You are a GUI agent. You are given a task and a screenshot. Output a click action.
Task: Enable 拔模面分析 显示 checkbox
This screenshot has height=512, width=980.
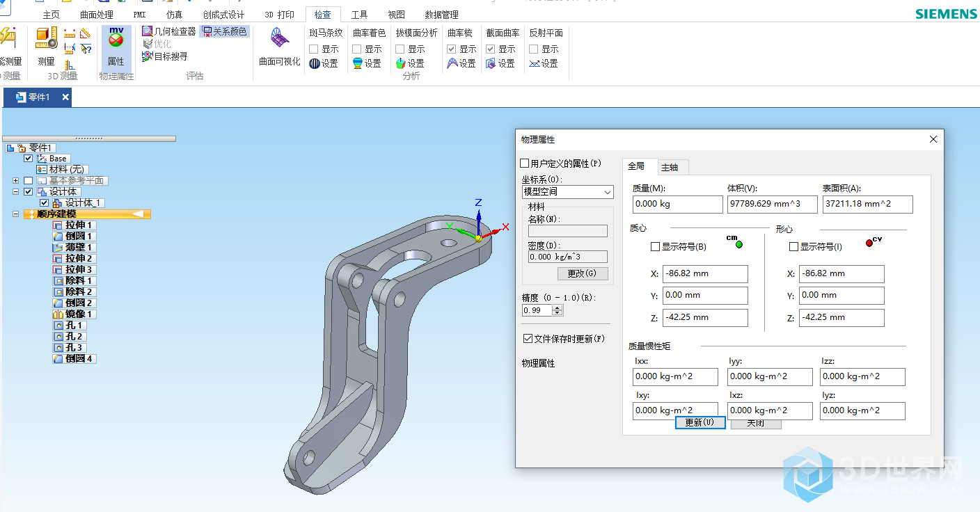click(400, 49)
